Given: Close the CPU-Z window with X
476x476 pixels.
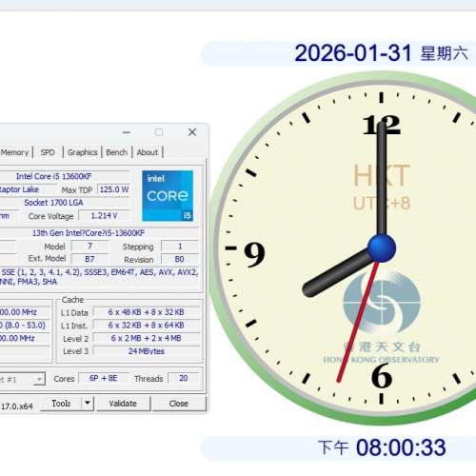Looking at the screenshot, I should [x=192, y=132].
